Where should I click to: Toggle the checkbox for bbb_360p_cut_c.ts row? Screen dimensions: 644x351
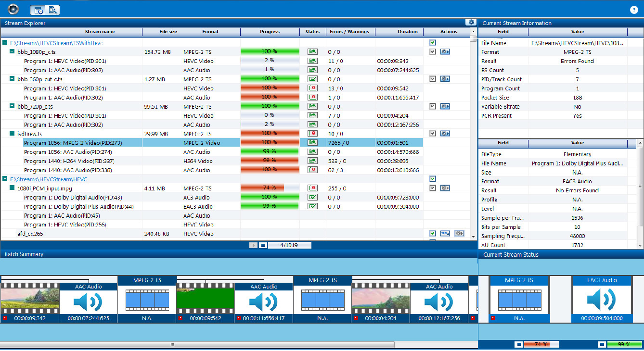click(x=433, y=79)
